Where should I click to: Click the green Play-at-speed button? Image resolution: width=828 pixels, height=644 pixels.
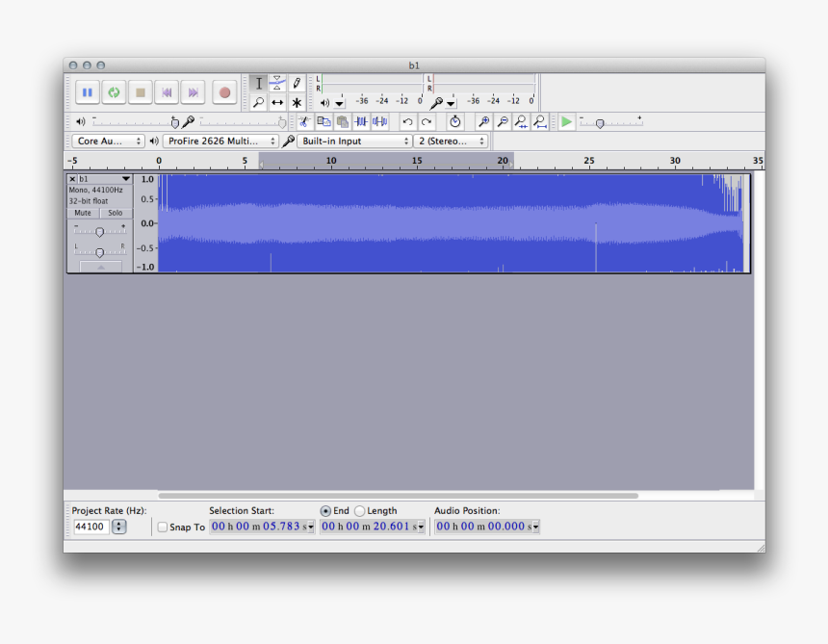(566, 122)
